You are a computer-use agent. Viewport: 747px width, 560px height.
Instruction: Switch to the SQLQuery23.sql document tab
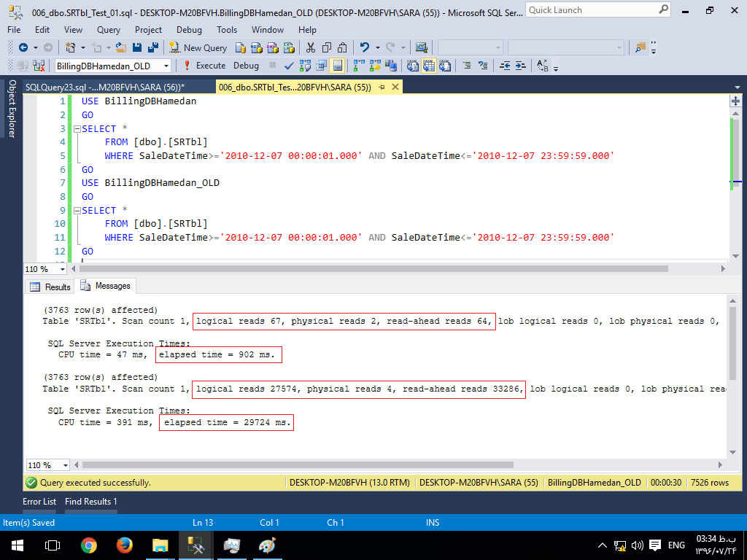[x=105, y=87]
